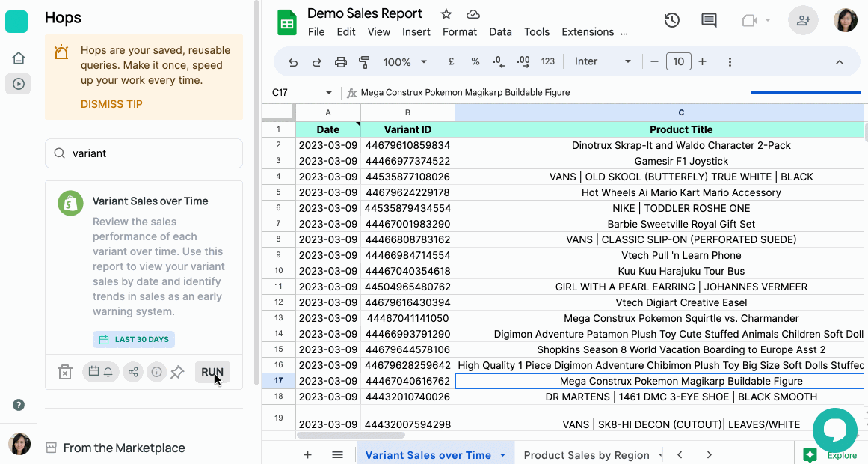Check the cloud save status icon
This screenshot has width=868, height=464.
[473, 14]
